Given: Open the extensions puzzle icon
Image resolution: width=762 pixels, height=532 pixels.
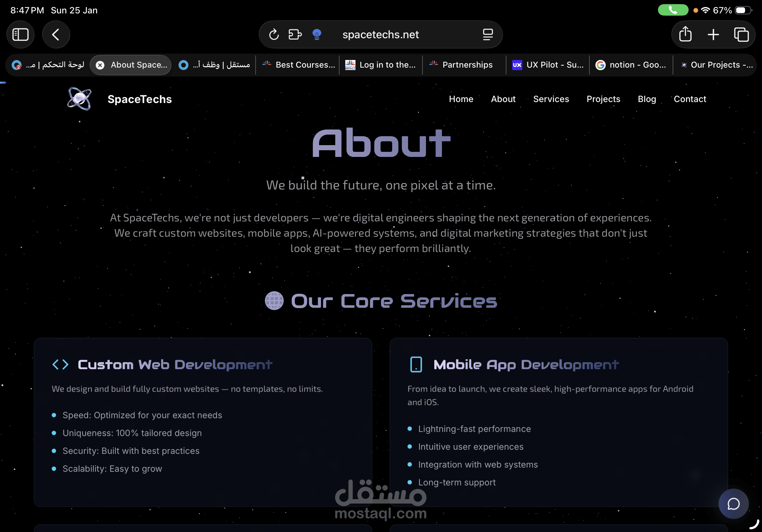Looking at the screenshot, I should tap(295, 34).
